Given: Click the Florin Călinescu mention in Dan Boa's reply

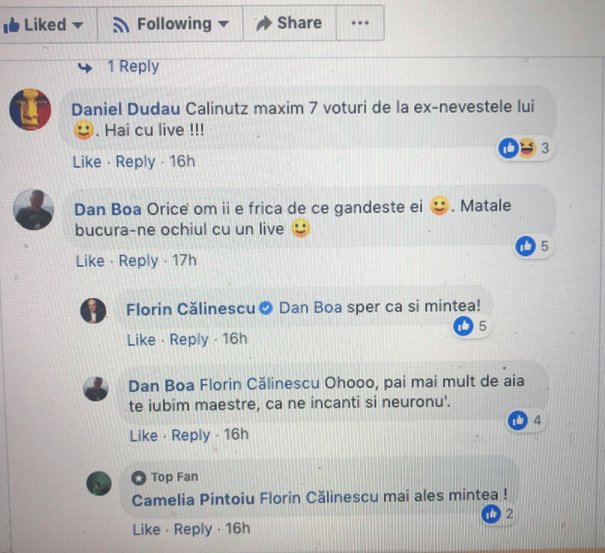Looking at the screenshot, I should pyautogui.click(x=259, y=384).
